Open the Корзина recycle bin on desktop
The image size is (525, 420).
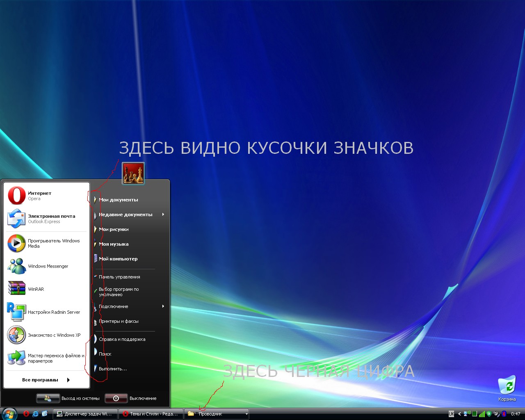tap(507, 389)
